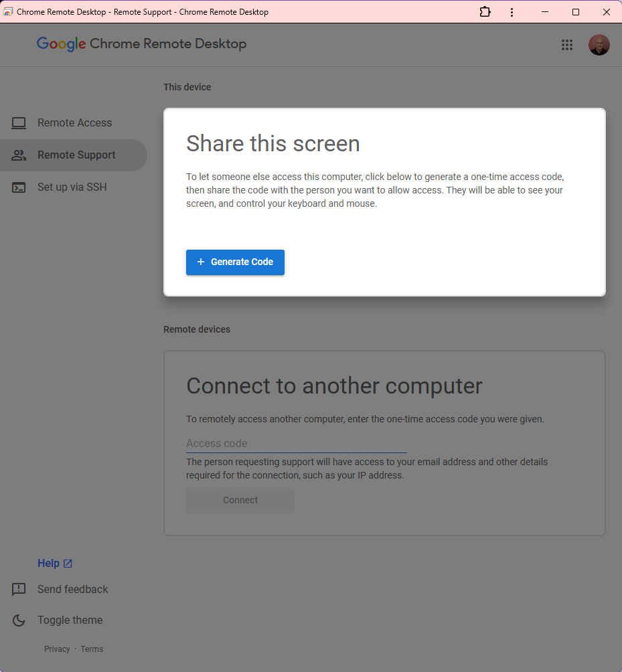This screenshot has height=672, width=622.
Task: Click the Remote Support people icon
Action: pyautogui.click(x=19, y=155)
